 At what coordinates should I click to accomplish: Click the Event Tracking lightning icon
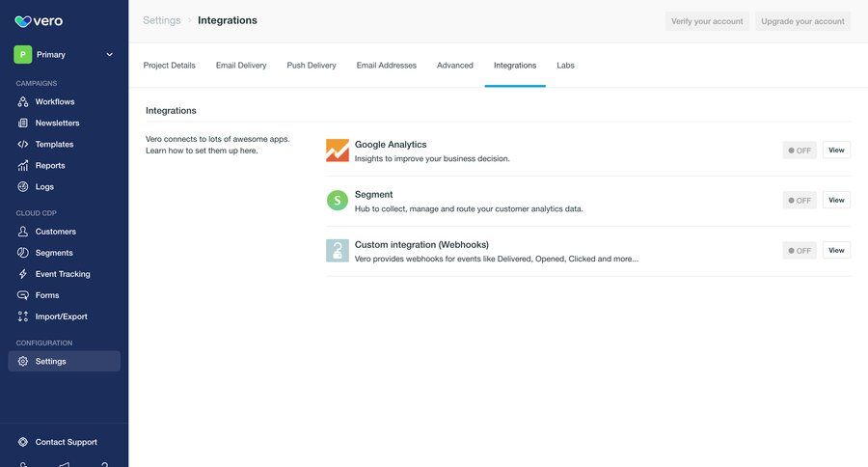[23, 274]
